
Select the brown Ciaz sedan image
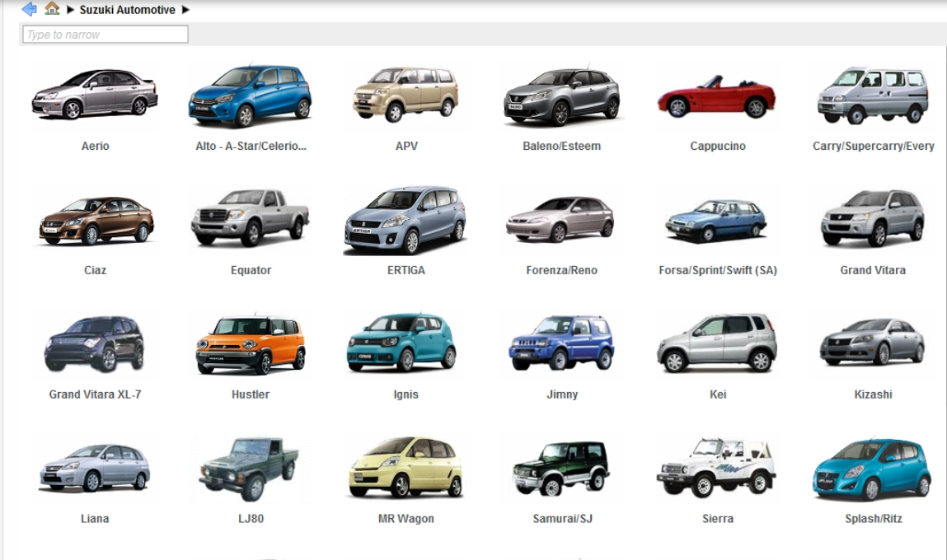click(x=96, y=220)
